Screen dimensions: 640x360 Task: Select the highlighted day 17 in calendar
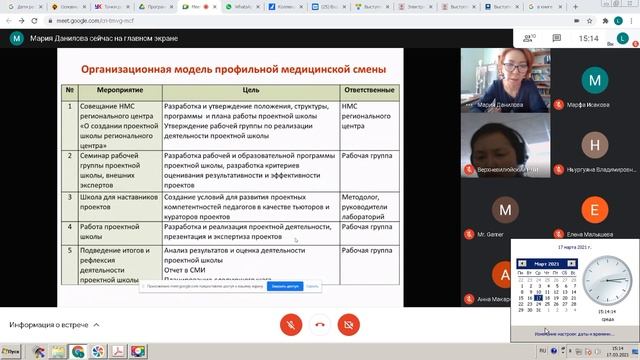click(538, 298)
